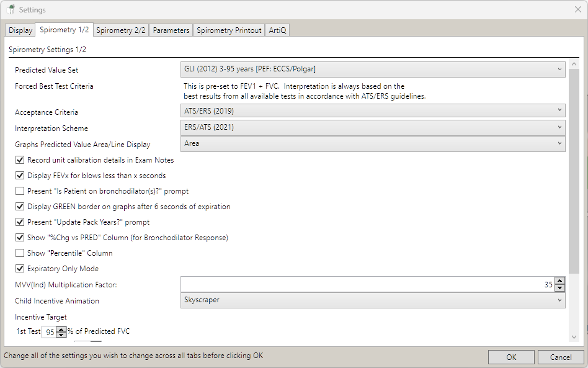
Task: Enable Show "Percentile" Column checkbox
Action: coord(20,253)
